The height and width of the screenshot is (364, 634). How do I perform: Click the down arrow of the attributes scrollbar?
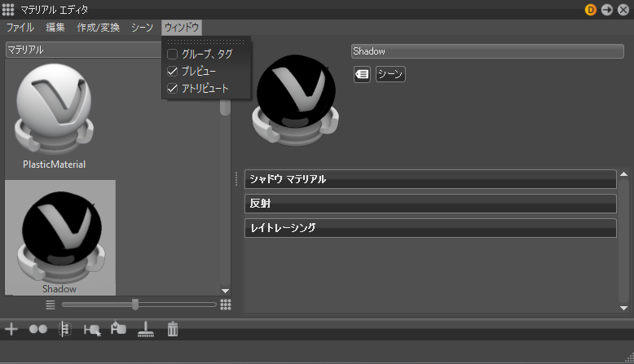[x=624, y=309]
